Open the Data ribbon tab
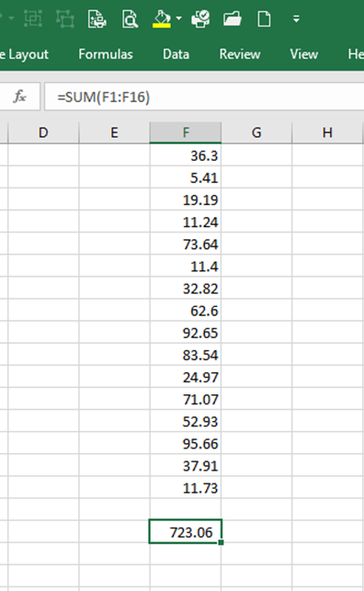364x591 pixels. click(176, 54)
